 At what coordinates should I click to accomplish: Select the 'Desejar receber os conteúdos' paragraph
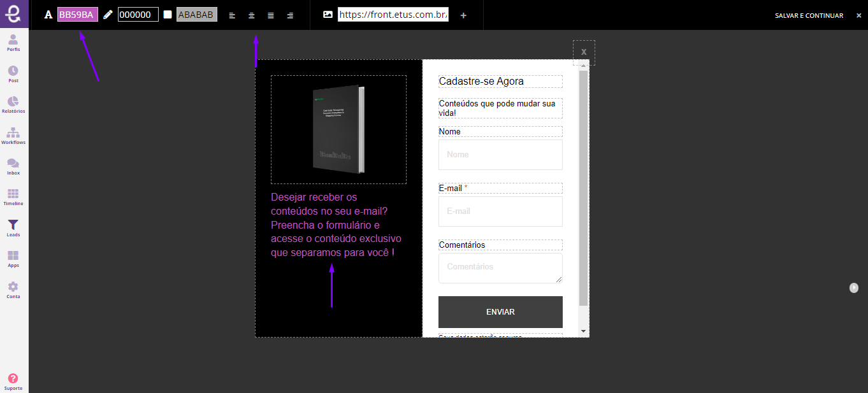click(x=337, y=225)
